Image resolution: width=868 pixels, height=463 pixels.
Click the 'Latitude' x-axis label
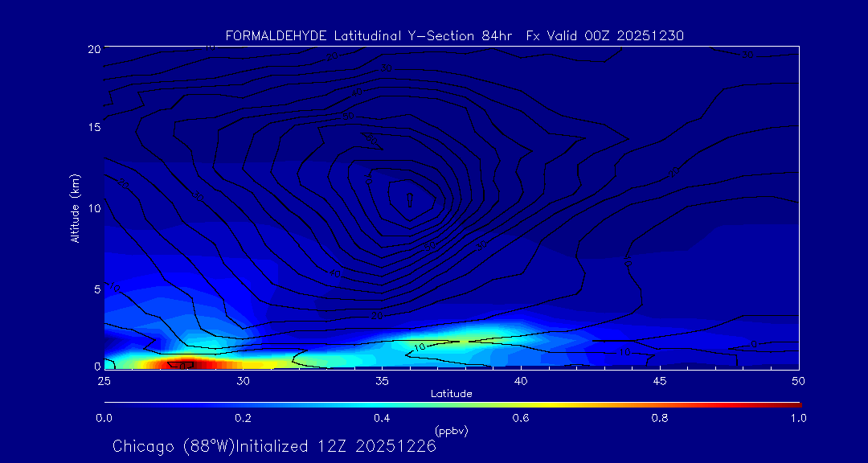coord(451,395)
